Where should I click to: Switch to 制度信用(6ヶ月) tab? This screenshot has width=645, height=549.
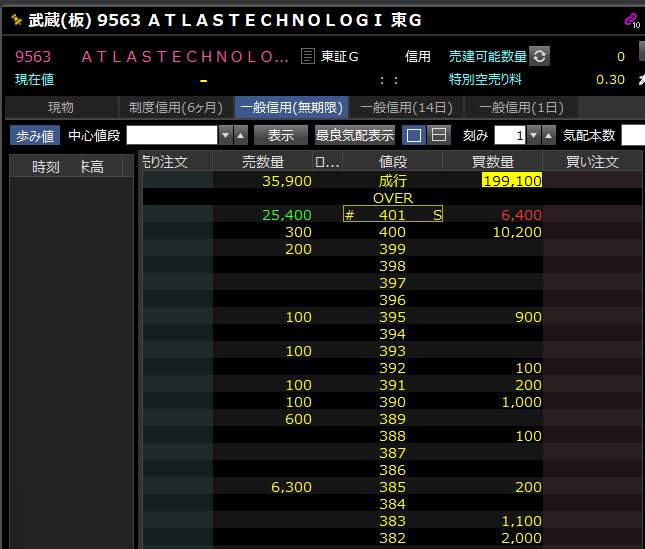pos(176,107)
